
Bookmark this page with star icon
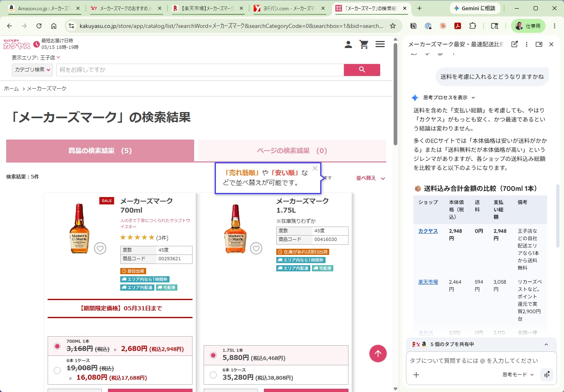point(393,26)
